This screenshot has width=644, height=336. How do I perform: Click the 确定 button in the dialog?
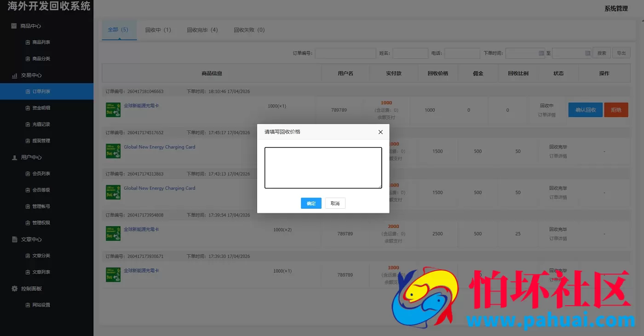pyautogui.click(x=311, y=203)
